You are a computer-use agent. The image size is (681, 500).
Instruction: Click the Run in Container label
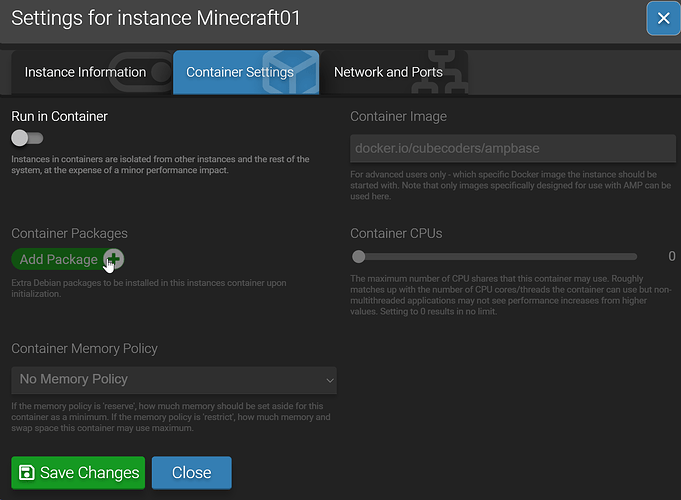point(60,116)
